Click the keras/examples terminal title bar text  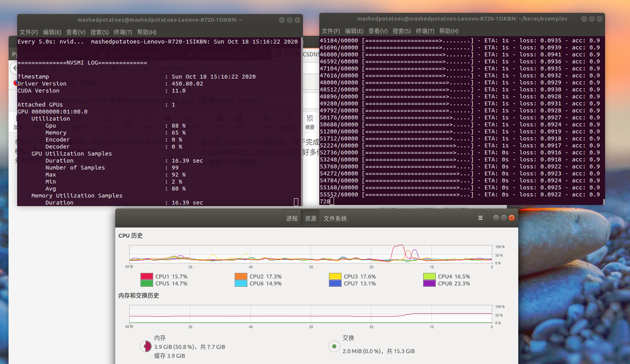tap(462, 19)
